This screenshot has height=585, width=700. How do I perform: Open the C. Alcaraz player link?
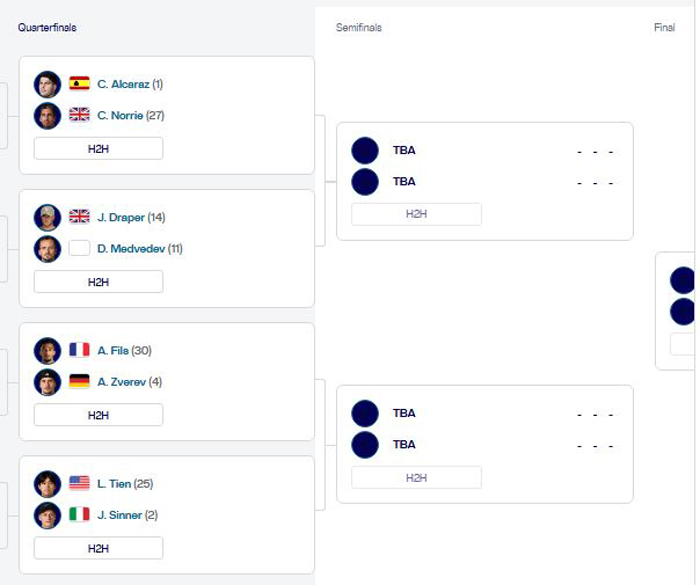click(x=123, y=84)
